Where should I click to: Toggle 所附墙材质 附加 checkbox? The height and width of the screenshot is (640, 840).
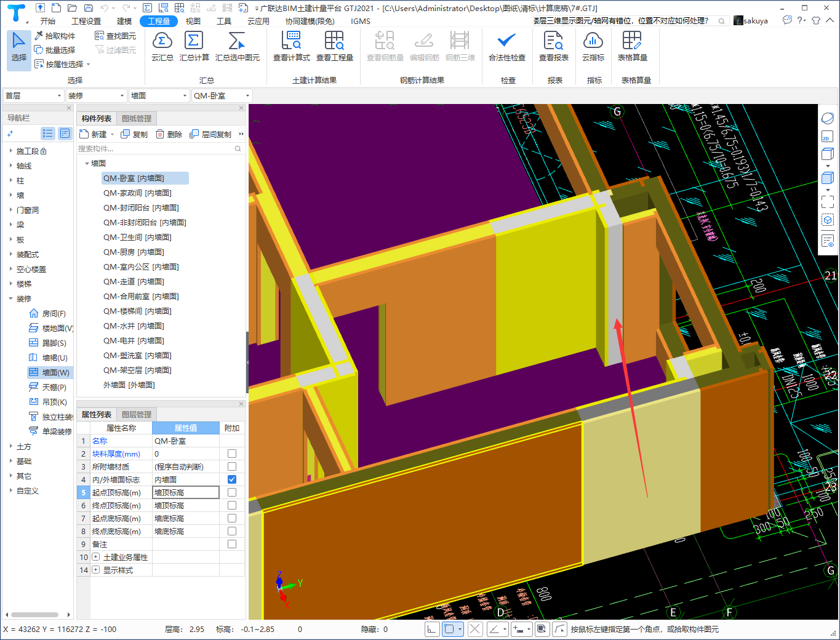tap(232, 466)
